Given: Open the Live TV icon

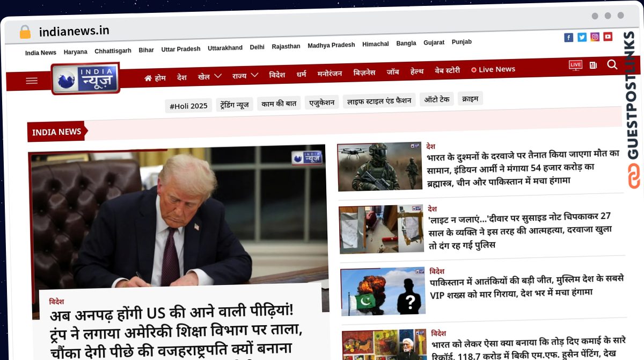Looking at the screenshot, I should pyautogui.click(x=575, y=66).
